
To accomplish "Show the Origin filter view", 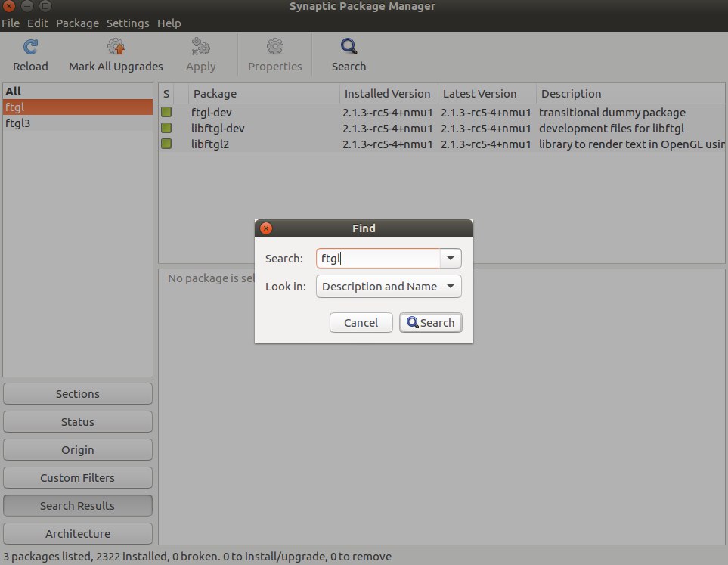I will pos(78,449).
